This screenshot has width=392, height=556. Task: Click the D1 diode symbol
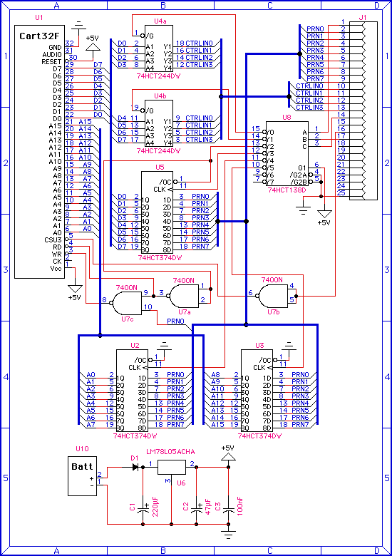135,468
